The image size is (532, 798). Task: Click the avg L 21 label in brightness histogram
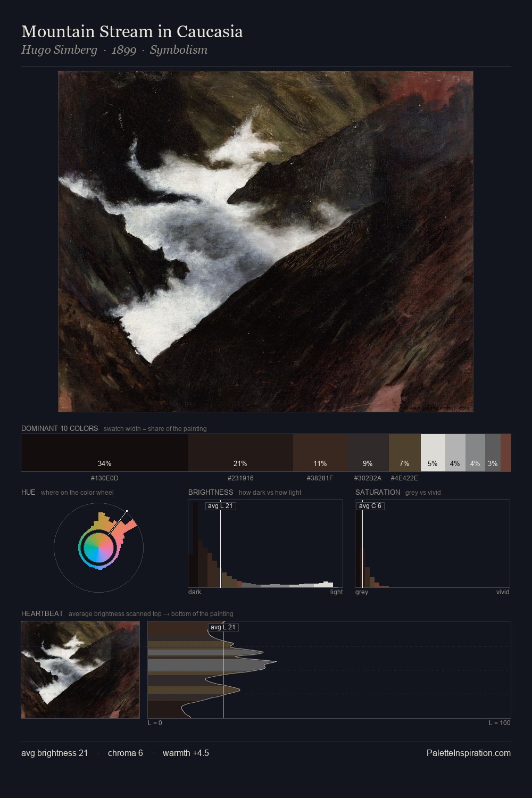[x=220, y=506]
